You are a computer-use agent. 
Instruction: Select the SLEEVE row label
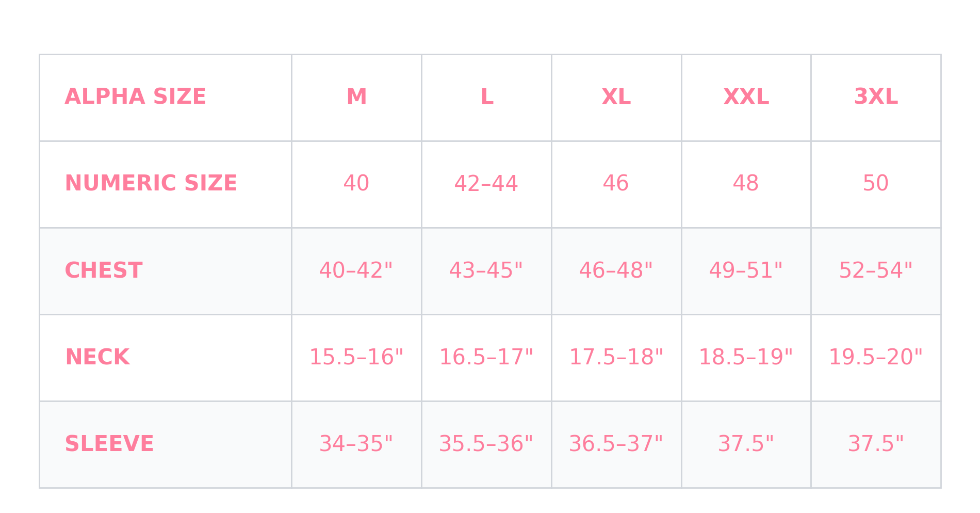[109, 444]
